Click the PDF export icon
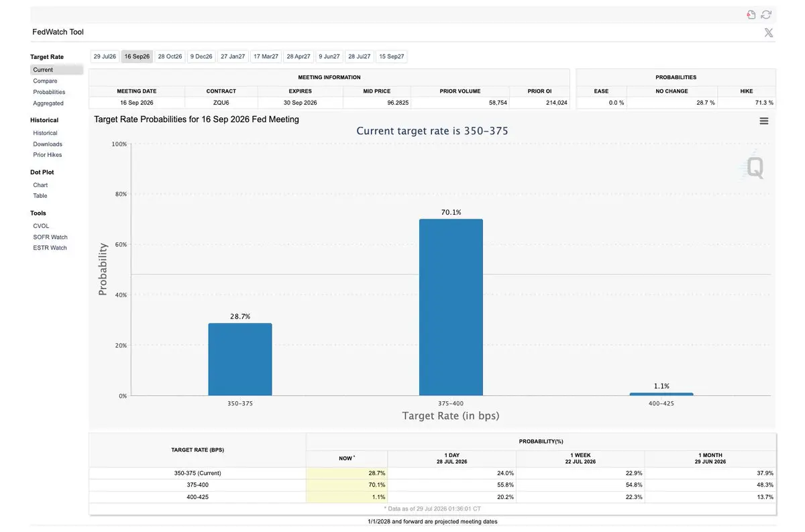Viewport: 805px width, 532px height. point(751,15)
